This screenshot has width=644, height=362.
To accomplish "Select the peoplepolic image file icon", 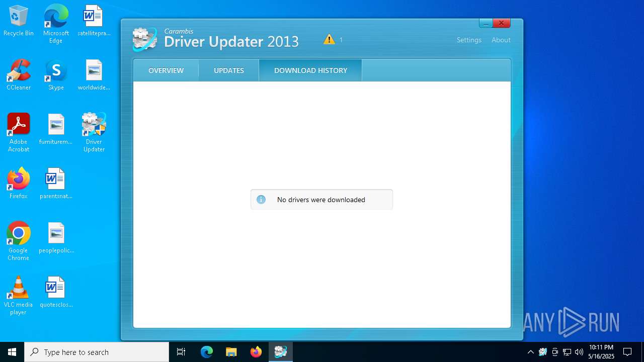I will [56, 238].
